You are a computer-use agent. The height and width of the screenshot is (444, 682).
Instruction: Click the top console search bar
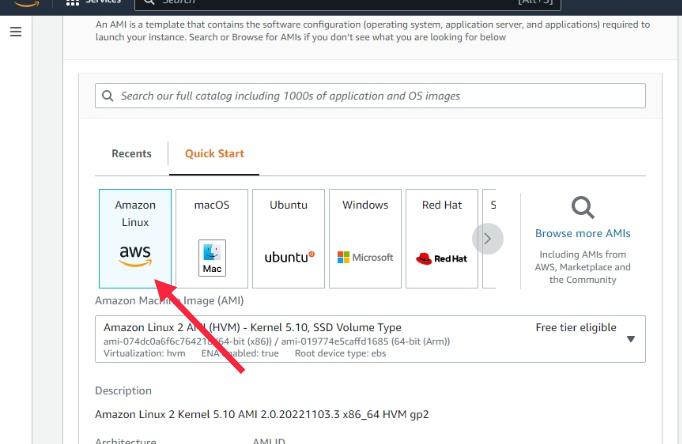click(348, 3)
